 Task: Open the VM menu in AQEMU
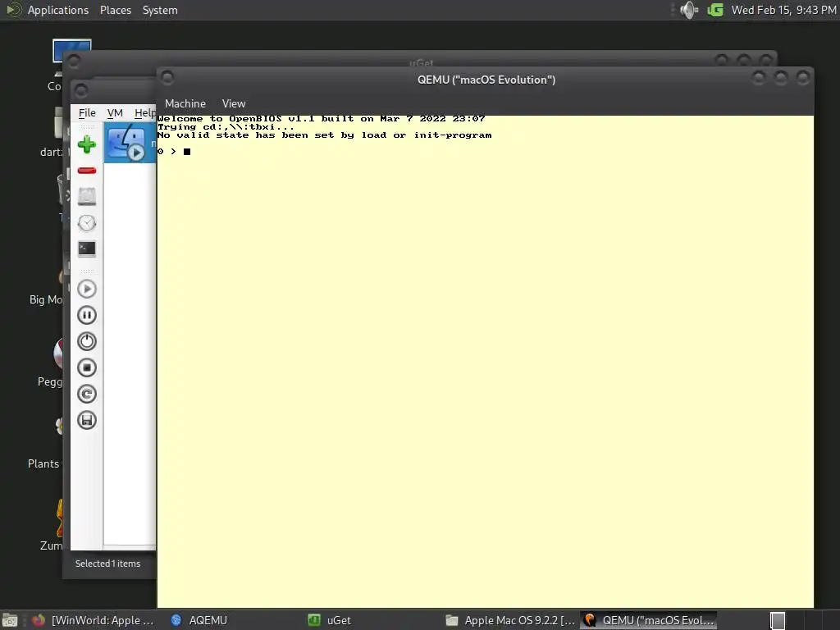[115, 113]
